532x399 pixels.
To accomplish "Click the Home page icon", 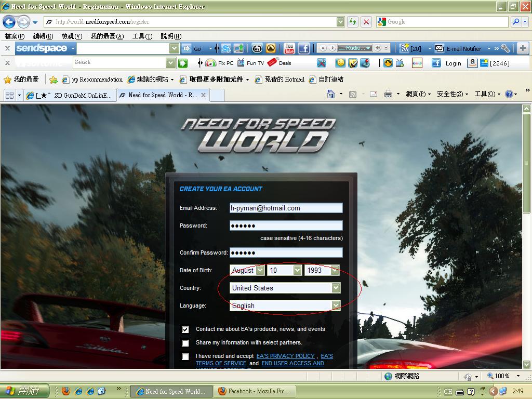I will coord(331,94).
